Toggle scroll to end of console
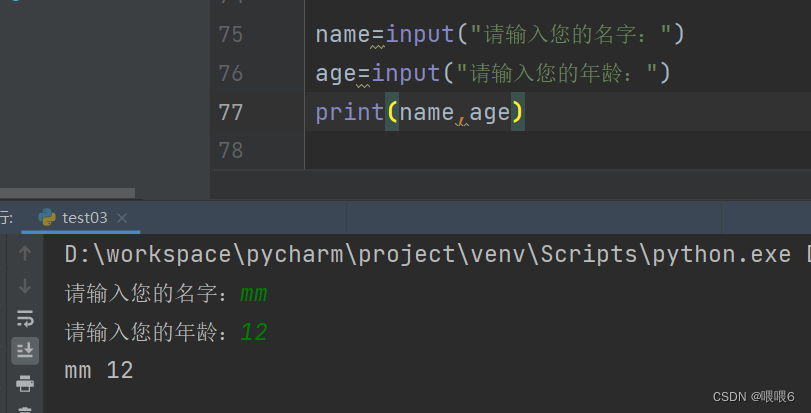811x413 pixels. (x=25, y=350)
